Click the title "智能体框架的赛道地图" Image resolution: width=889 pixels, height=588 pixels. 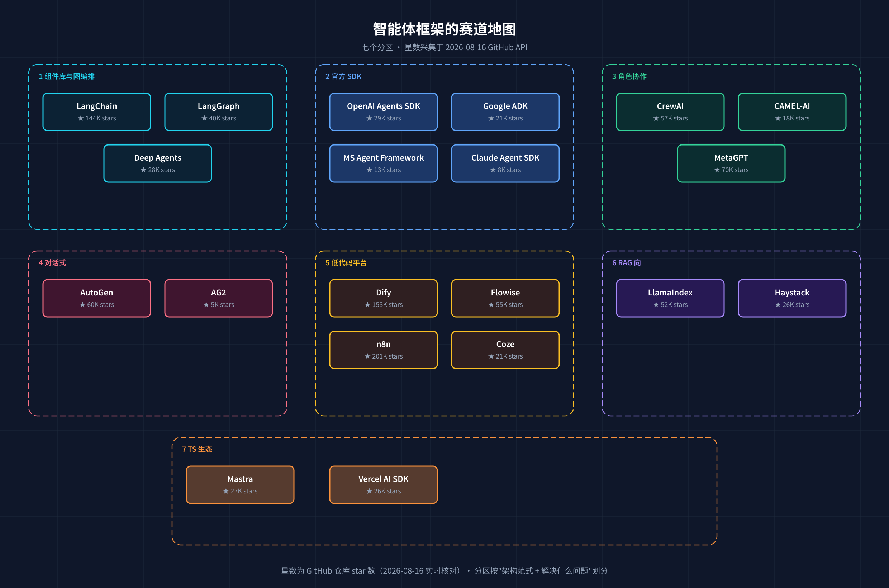point(444,29)
